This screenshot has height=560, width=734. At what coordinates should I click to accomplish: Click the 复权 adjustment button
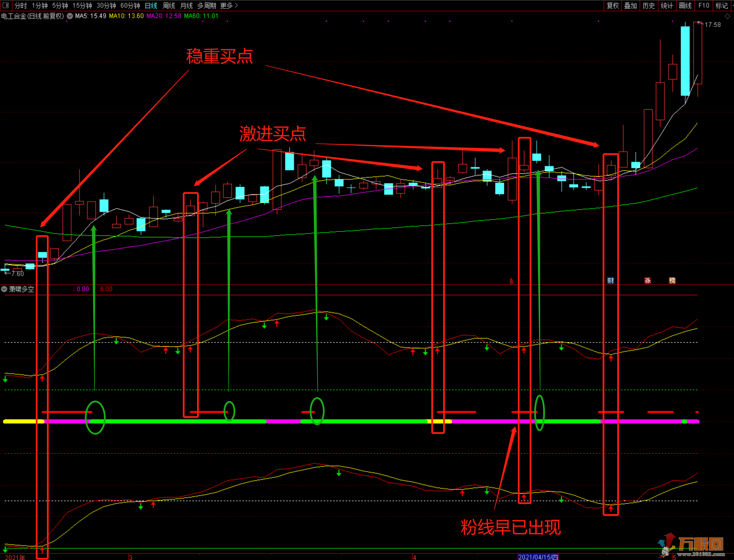[613, 6]
